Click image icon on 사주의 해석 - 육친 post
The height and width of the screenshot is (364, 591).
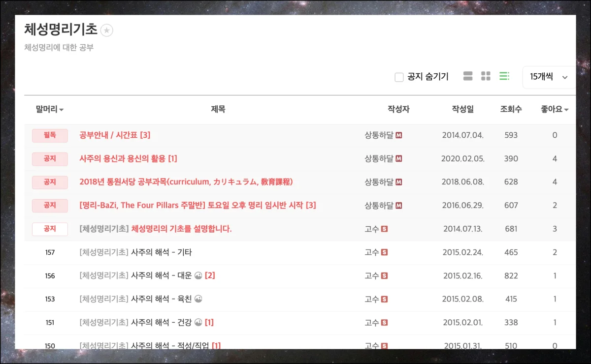coord(198,299)
